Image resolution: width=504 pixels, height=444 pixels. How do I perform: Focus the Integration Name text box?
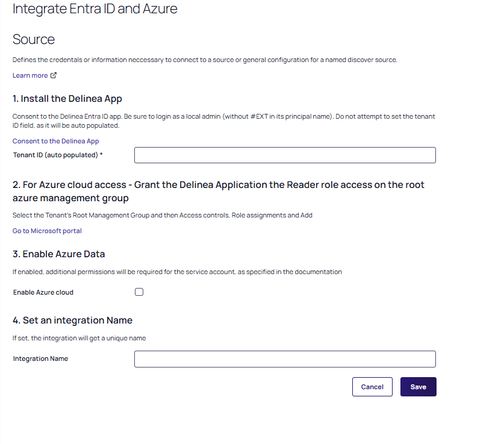tap(285, 359)
